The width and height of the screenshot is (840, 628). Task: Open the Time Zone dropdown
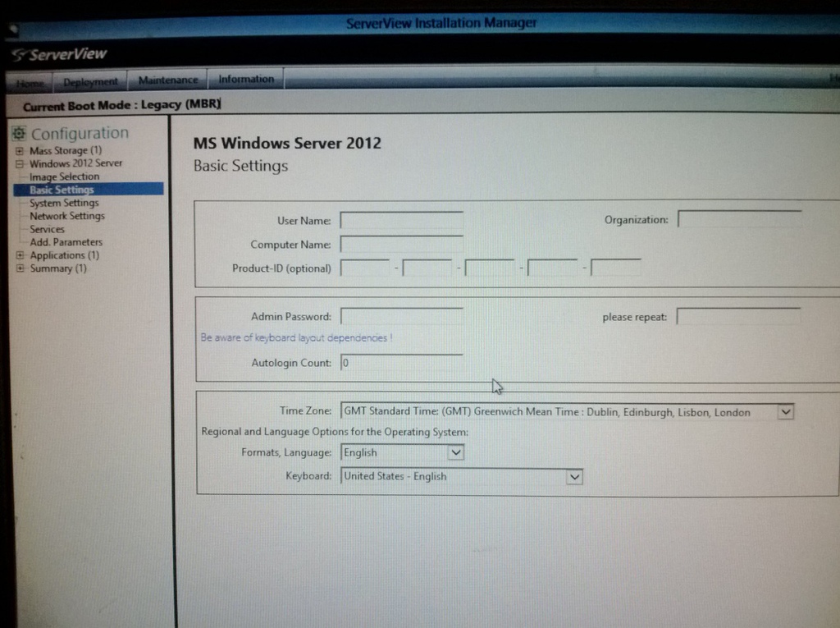(785, 412)
